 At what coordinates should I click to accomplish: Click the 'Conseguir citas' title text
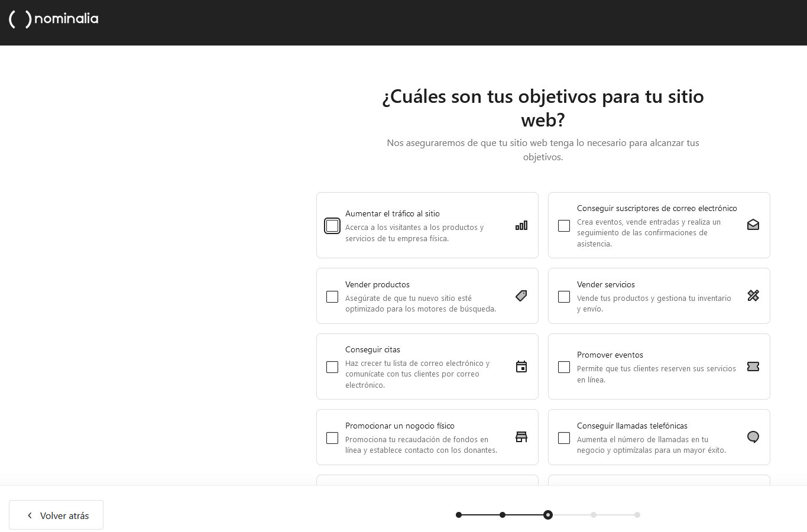click(372, 349)
